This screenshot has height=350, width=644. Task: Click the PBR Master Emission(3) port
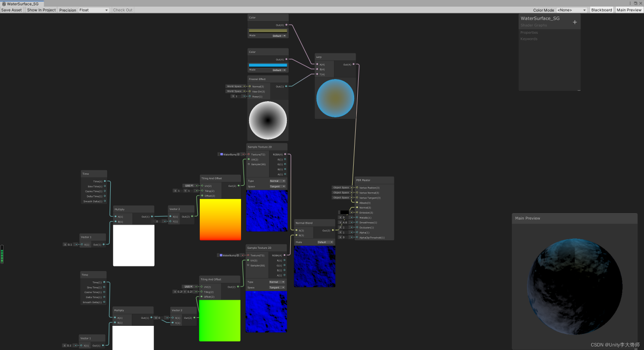357,213
